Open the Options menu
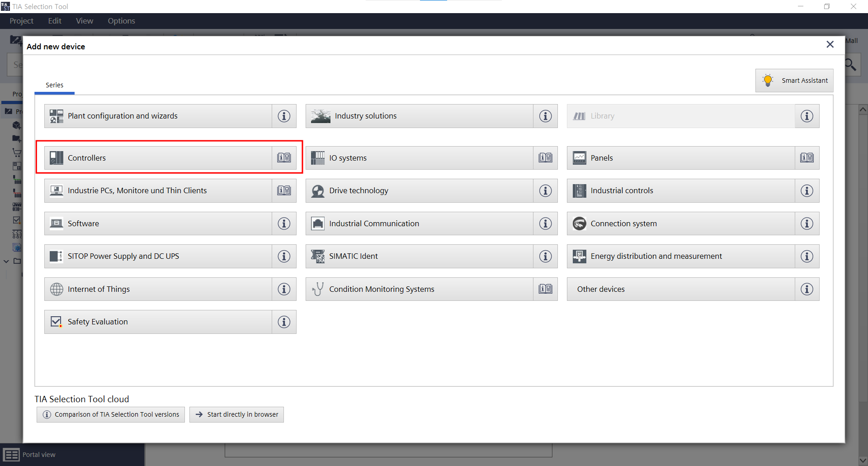 click(121, 21)
